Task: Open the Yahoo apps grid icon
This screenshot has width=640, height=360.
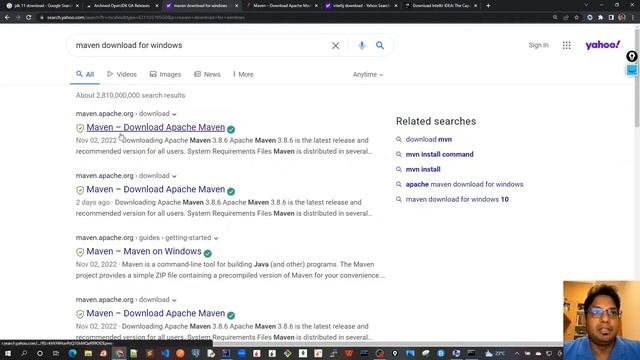Action: point(567,45)
